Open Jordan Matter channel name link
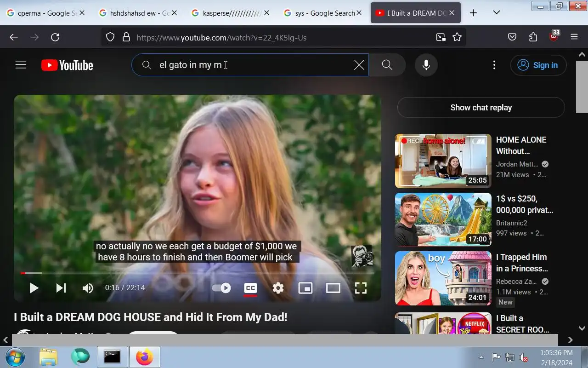Image resolution: width=588 pixels, height=368 pixels. pyautogui.click(x=517, y=164)
